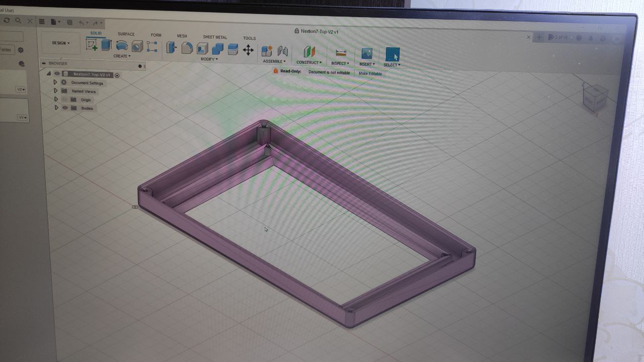Expand the Named Views node

[56, 91]
